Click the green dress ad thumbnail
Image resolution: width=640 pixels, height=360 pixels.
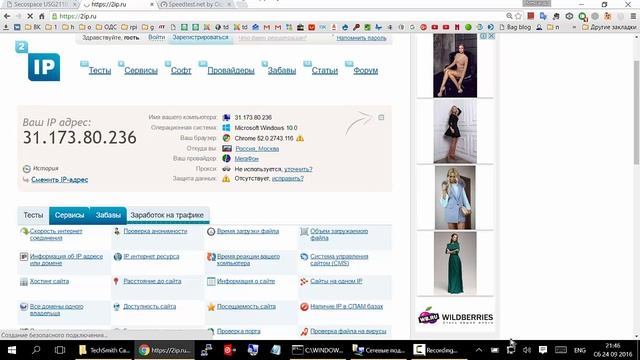(455, 263)
